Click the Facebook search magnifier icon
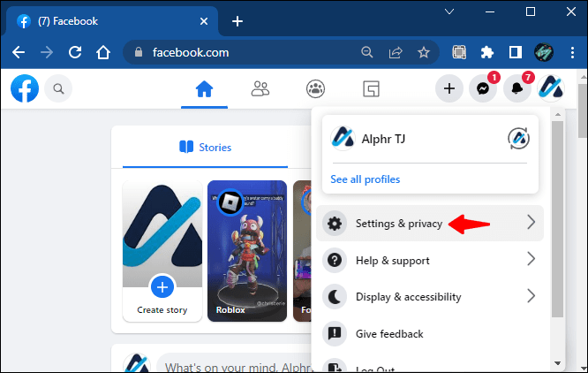This screenshot has height=373, width=588. click(58, 89)
